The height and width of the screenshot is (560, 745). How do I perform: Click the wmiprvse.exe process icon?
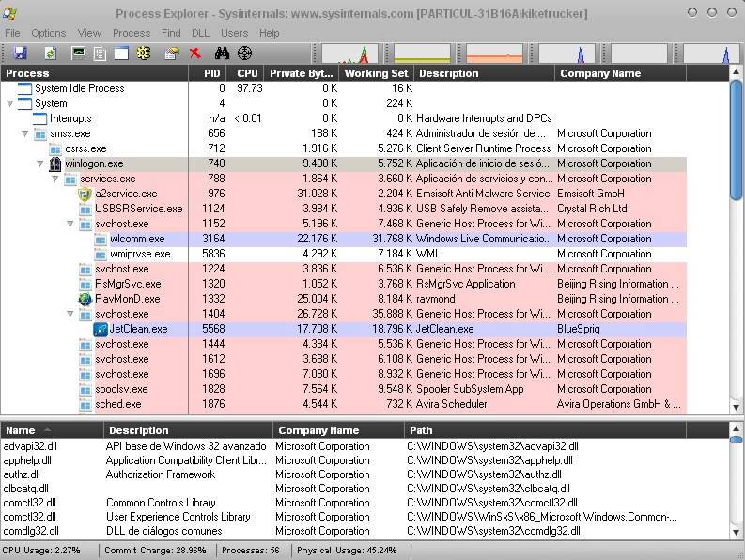pyautogui.click(x=101, y=255)
